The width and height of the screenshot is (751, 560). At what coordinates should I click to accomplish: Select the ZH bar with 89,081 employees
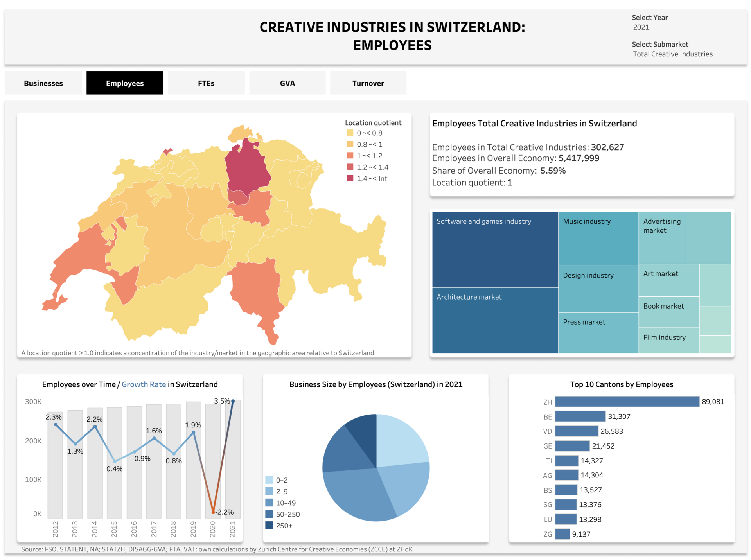tap(627, 402)
